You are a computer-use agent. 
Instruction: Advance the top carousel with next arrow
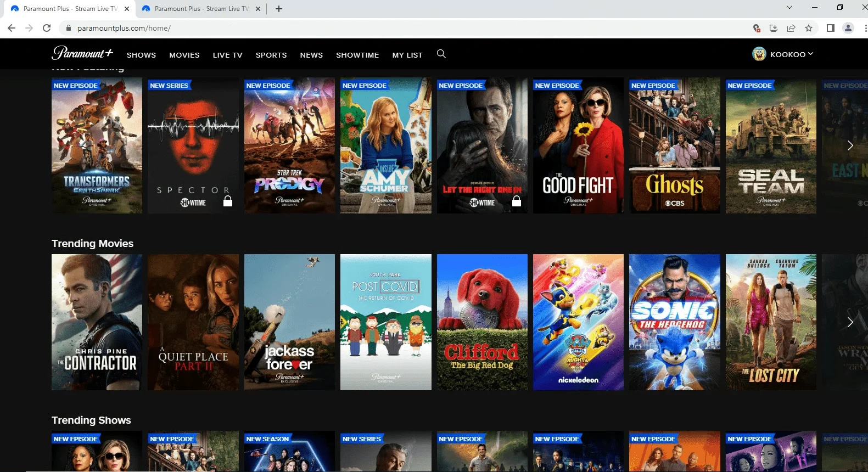click(850, 145)
